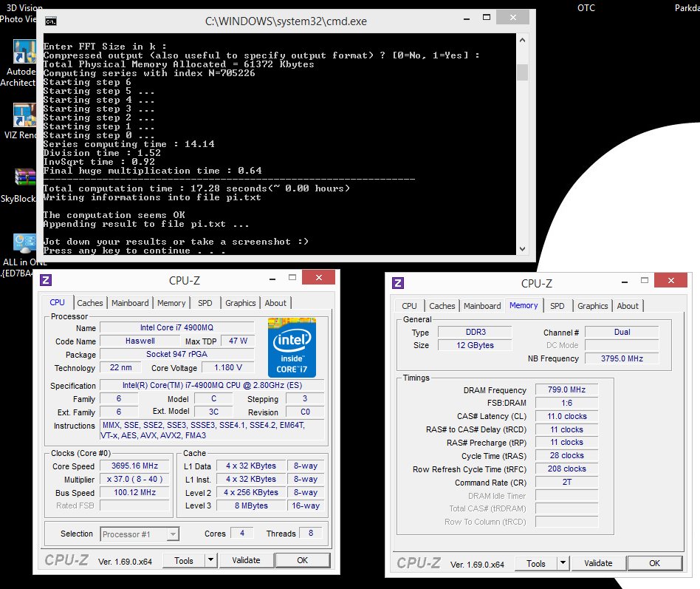Click Tools button in right CPU-Z window
Viewport: 700px width, 589px height.
coord(536,564)
